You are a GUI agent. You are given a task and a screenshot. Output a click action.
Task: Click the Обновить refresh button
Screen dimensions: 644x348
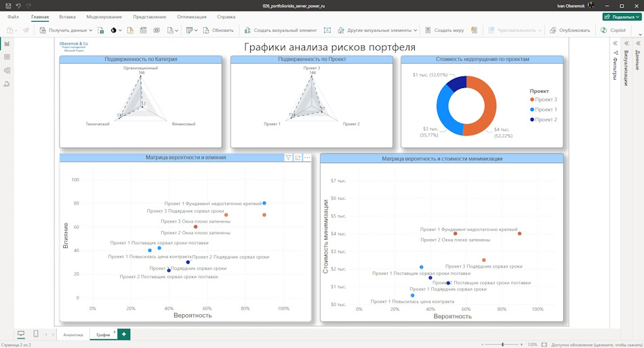tap(218, 30)
